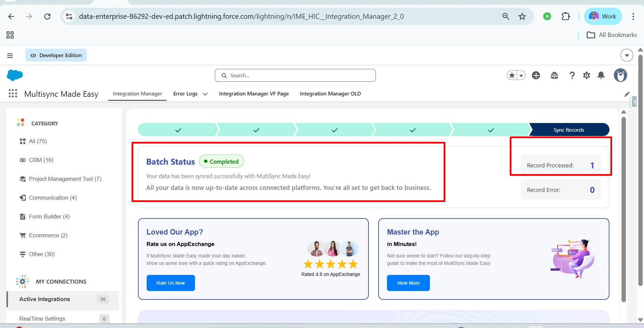The image size is (644, 328).
Task: Expand Error Logs tab chevron
Action: coord(205,94)
